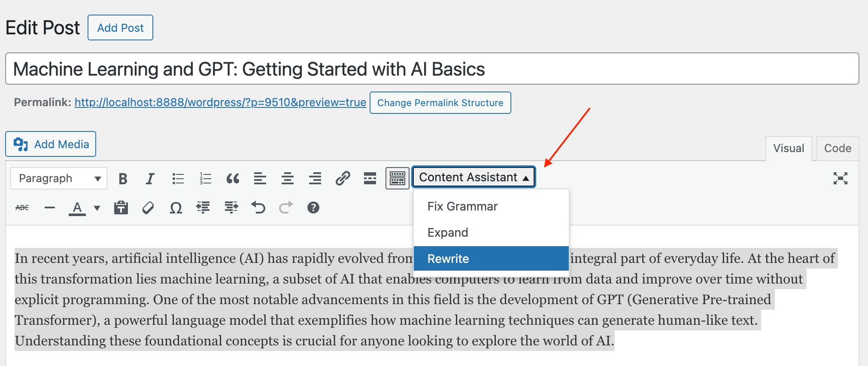Enter distraction-free fullscreen mode

point(841,178)
